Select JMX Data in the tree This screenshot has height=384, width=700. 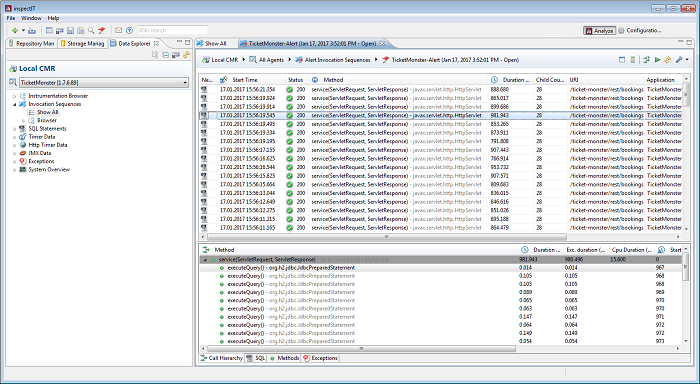pyautogui.click(x=39, y=153)
